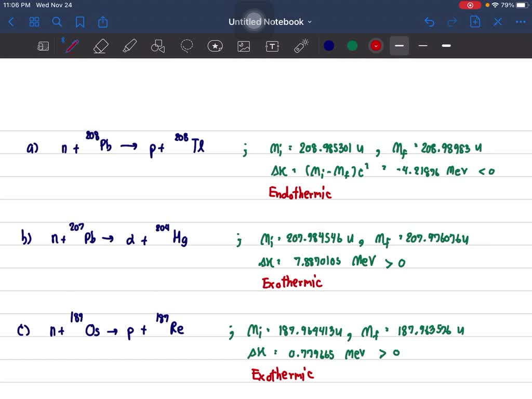Open the Shapes tool
This screenshot has width=532, height=399.
[x=157, y=46]
